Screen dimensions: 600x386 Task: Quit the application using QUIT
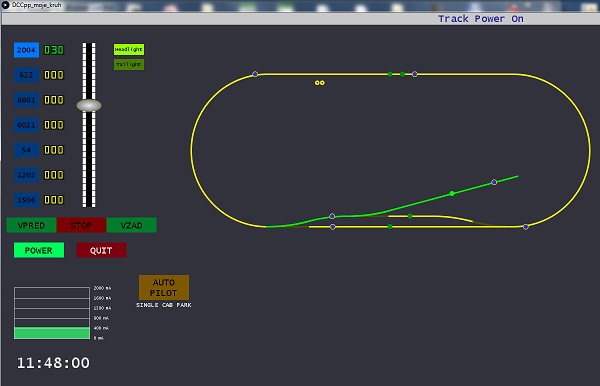tap(101, 250)
